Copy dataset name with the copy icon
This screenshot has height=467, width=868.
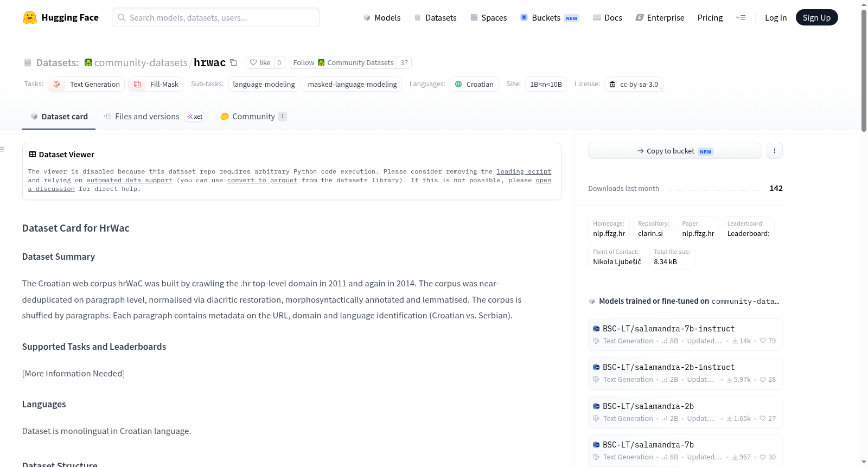pos(233,62)
